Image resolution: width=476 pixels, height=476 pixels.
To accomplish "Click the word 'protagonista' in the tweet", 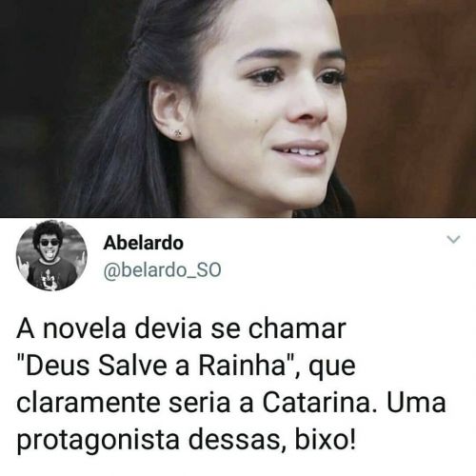I will pos(98,442).
